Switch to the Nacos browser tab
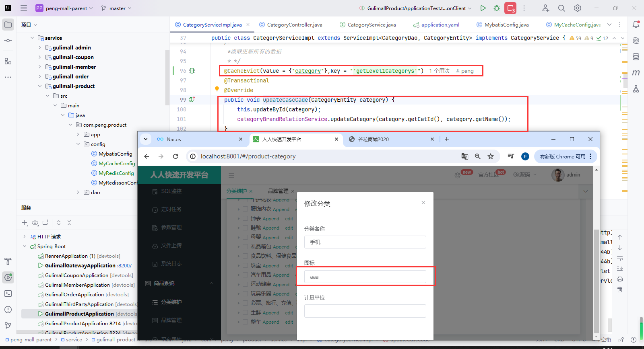 tap(199, 139)
